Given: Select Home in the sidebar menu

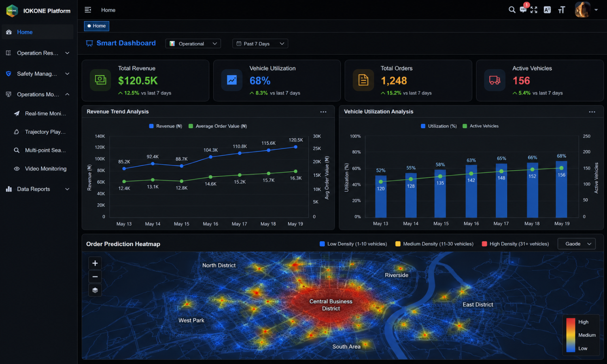Looking at the screenshot, I should tap(38, 32).
